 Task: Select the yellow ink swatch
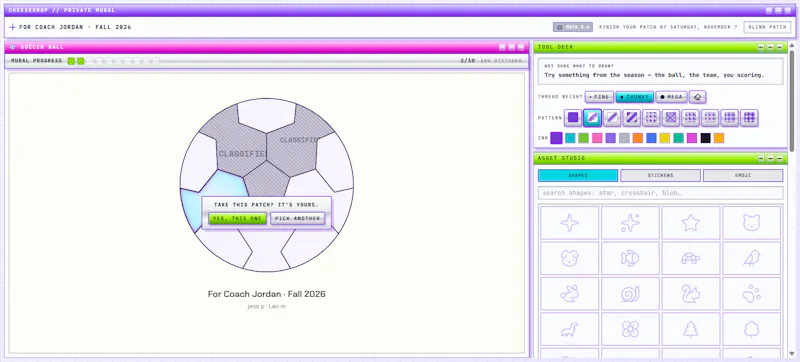[664, 138]
